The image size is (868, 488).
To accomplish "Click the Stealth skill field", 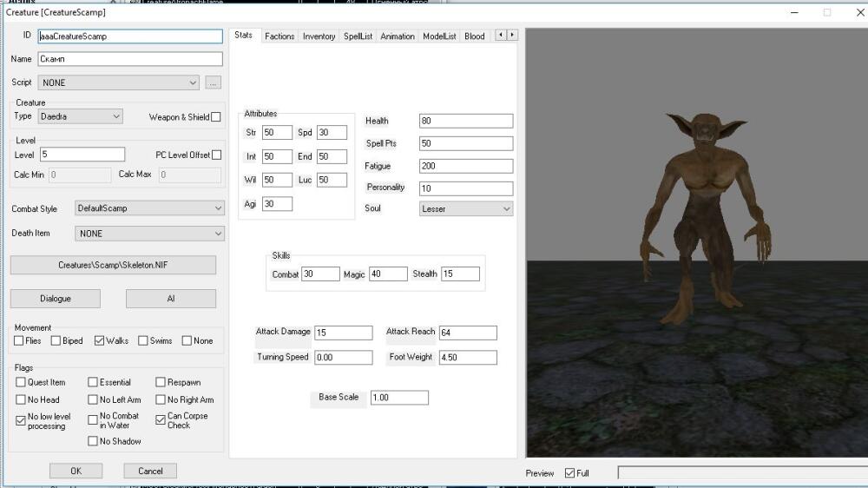I will (461, 274).
